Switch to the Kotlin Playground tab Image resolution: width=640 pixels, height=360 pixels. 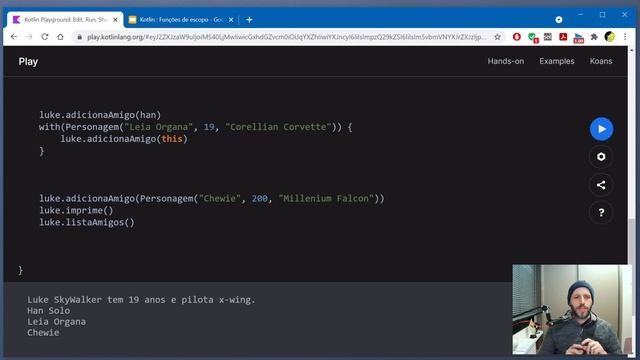(65, 20)
